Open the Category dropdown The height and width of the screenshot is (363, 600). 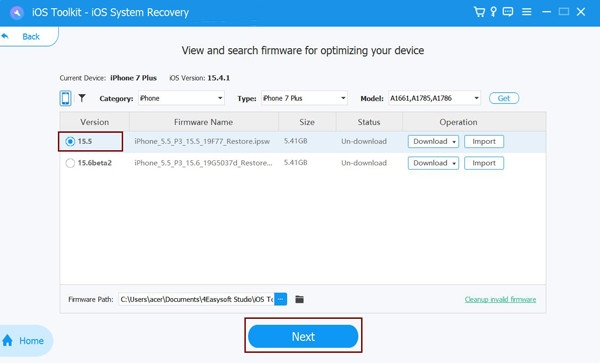tap(181, 98)
